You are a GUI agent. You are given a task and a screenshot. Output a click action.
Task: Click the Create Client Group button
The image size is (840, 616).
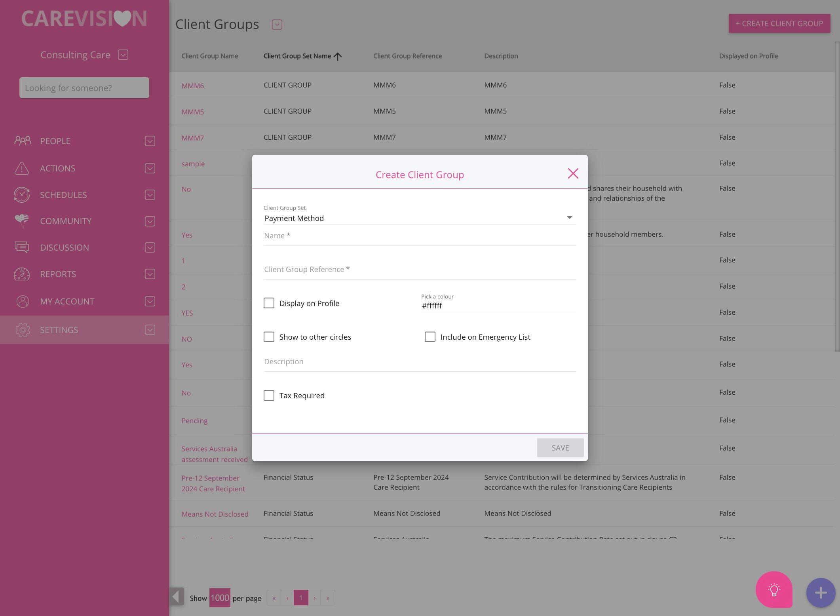pyautogui.click(x=779, y=23)
